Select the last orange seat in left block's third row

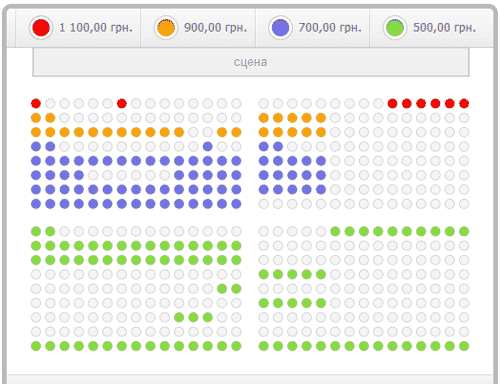coord(236,132)
